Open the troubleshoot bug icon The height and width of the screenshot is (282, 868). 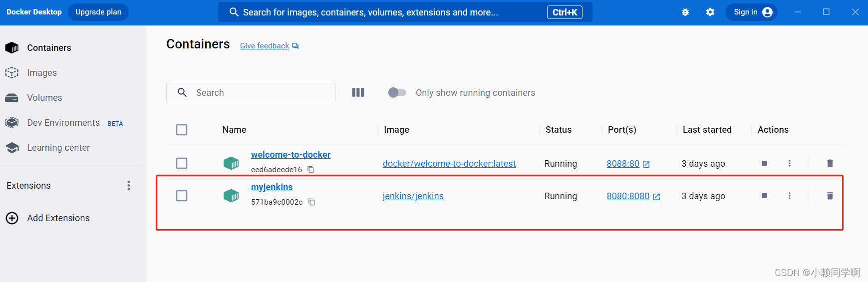[685, 12]
